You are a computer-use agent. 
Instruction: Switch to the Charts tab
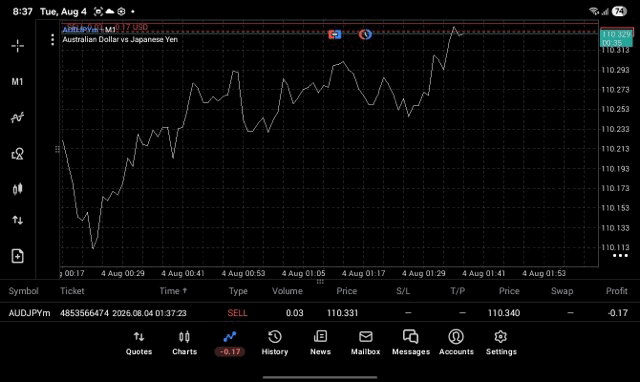[184, 343]
